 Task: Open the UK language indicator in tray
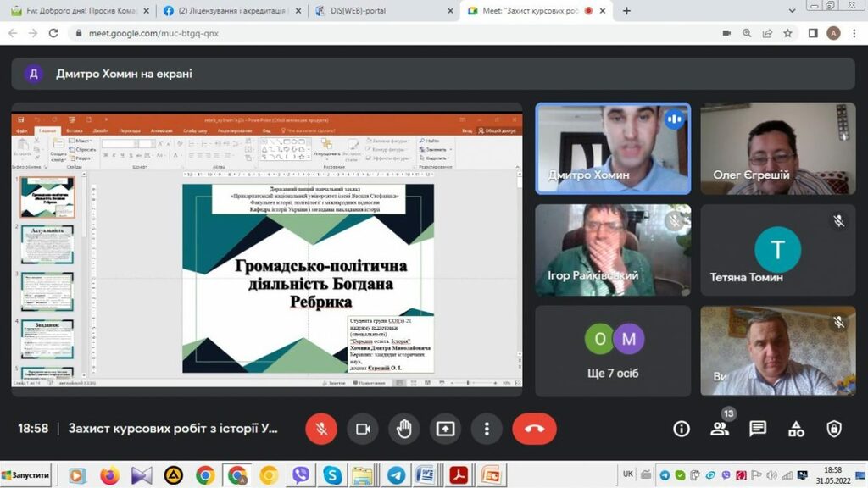(628, 474)
